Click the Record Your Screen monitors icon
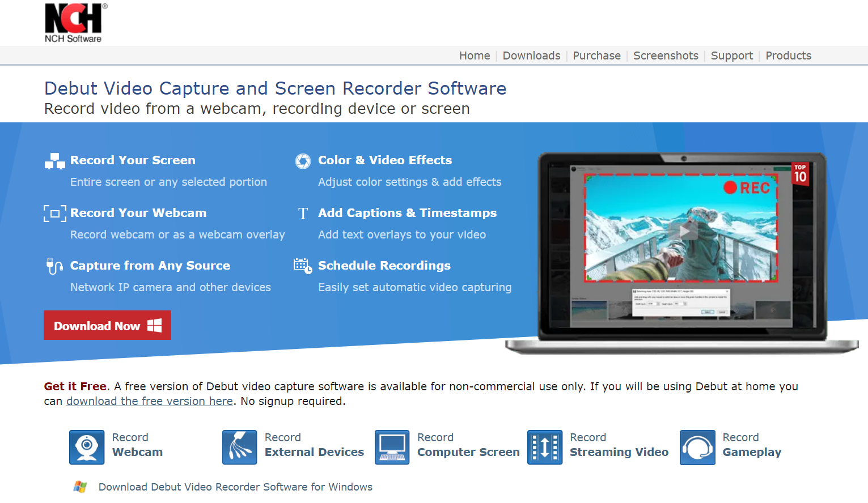The image size is (868, 503). [55, 161]
